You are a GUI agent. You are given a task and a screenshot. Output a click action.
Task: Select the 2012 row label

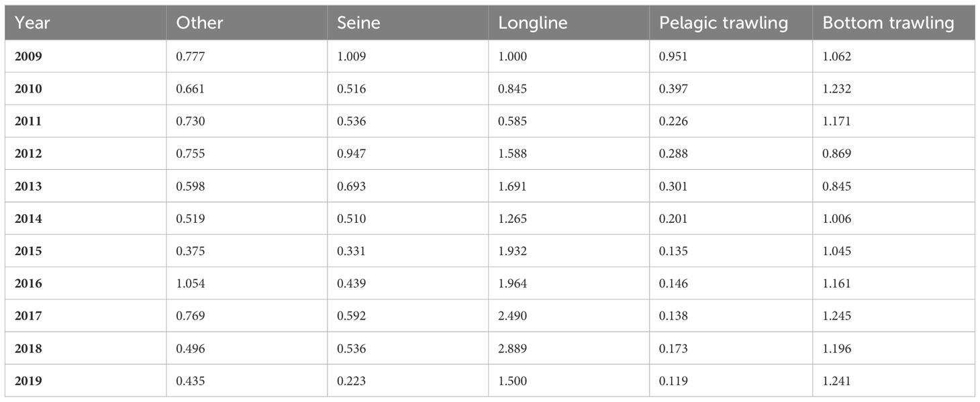point(28,154)
